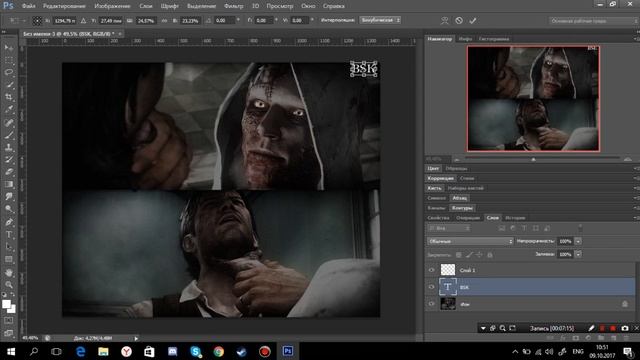Switch to the Гистограмма tab
The height and width of the screenshot is (360, 640).
click(x=494, y=39)
